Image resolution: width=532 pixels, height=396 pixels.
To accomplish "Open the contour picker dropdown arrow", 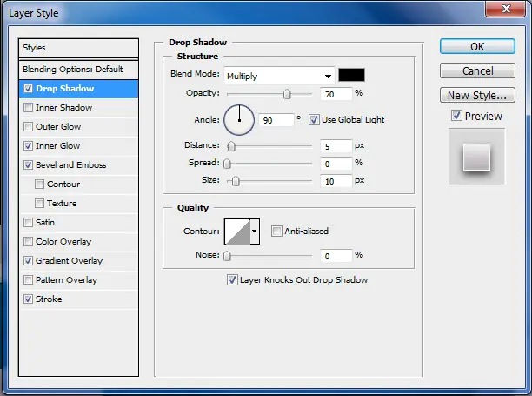I will pyautogui.click(x=255, y=232).
